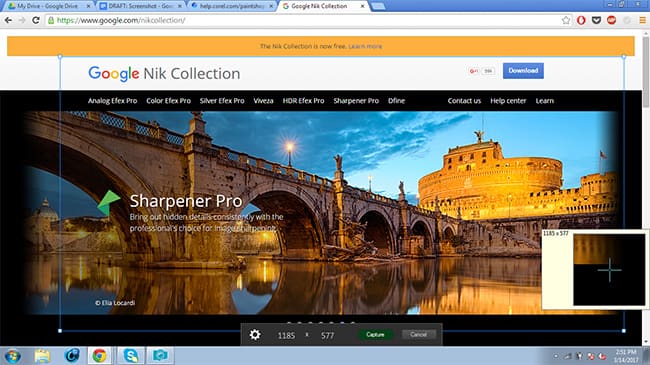650x365 pixels.
Task: Switch to the My Drive - Google Drive tab
Action: pyautogui.click(x=47, y=6)
